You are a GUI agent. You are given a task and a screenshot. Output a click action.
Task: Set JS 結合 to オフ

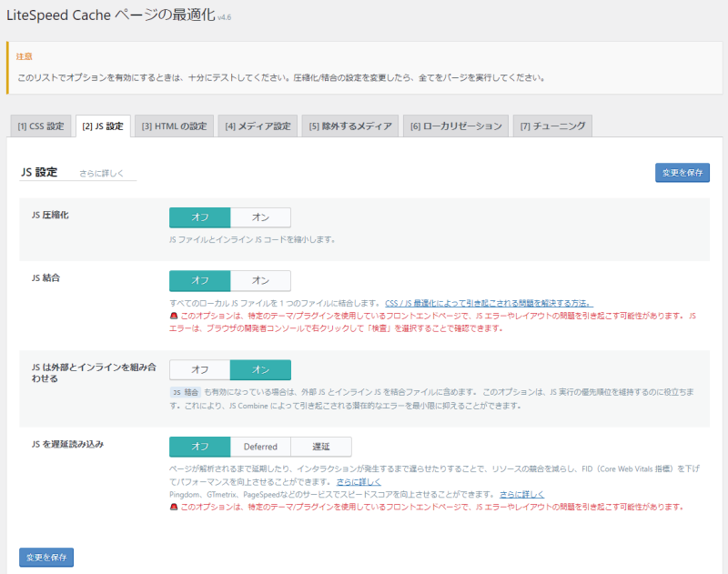[x=199, y=280]
